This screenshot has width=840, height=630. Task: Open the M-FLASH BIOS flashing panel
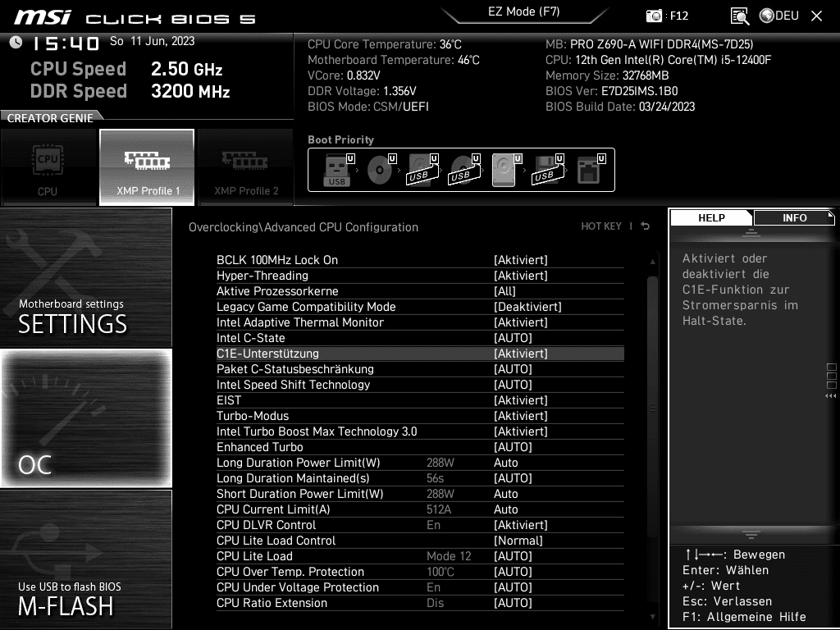(85, 559)
